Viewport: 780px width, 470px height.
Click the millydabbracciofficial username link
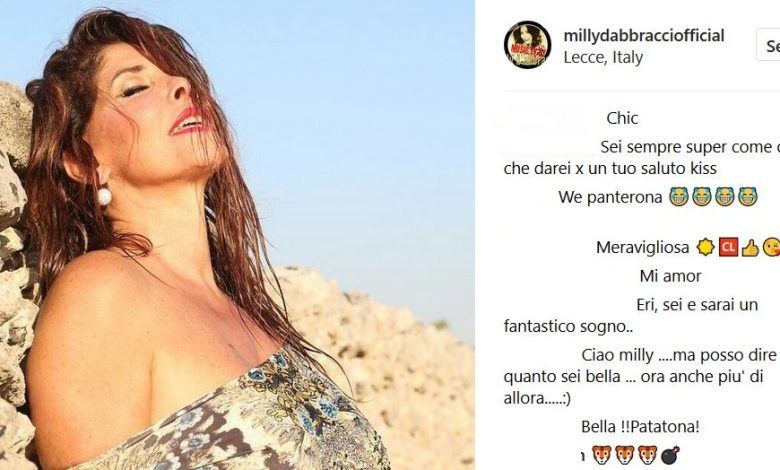pyautogui.click(x=644, y=36)
